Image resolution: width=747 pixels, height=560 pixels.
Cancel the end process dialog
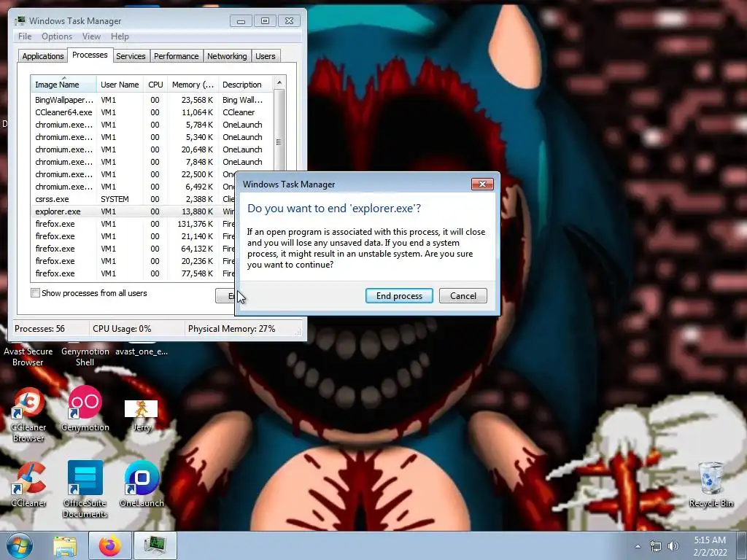[x=463, y=296]
